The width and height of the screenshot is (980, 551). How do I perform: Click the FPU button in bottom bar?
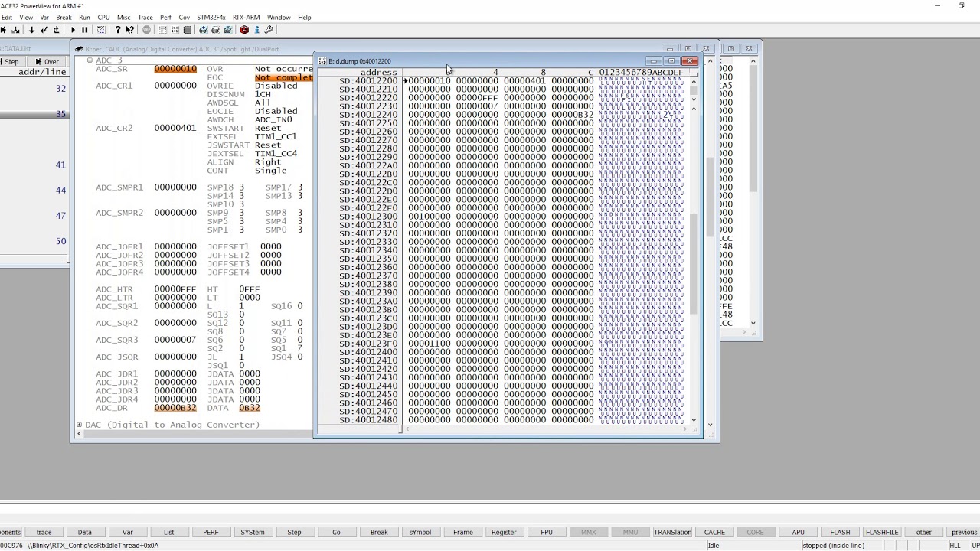tap(547, 533)
